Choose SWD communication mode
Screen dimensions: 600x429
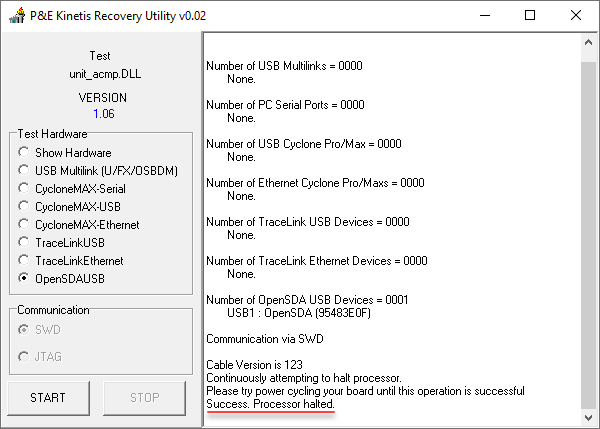click(24, 329)
